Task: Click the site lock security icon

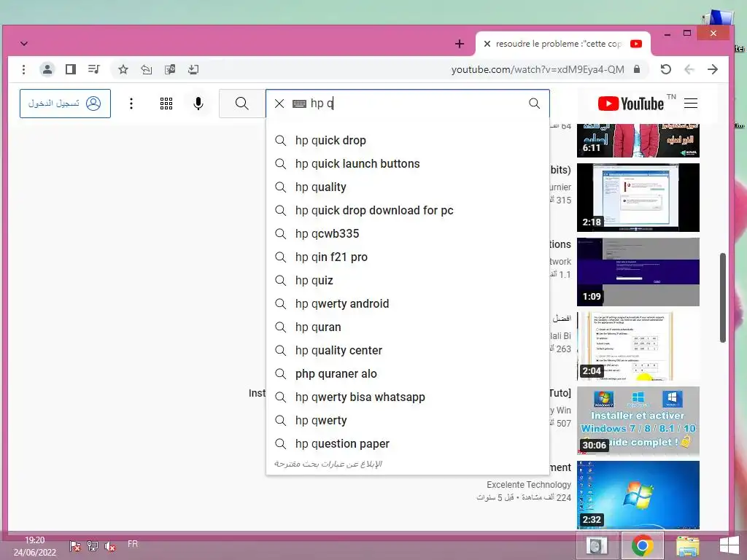Action: (637, 69)
